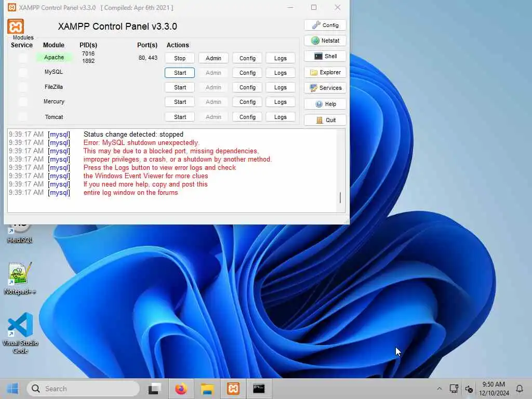This screenshot has width=532, height=399.
Task: Click log line 'Status change detected: stopped'
Action: point(134,135)
